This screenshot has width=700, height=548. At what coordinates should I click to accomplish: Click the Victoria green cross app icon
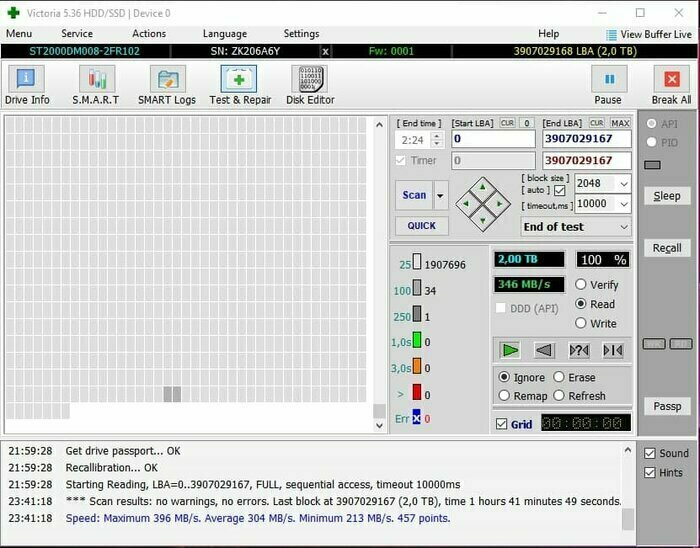click(13, 13)
